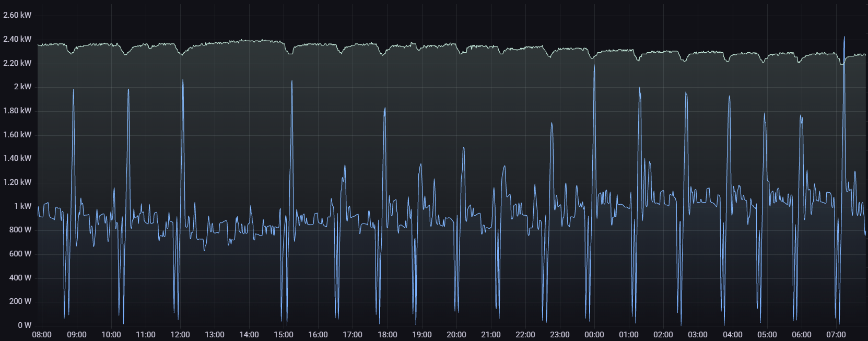868x341 pixels.
Task: Click the 1.80 kW y-axis label
Action: [x=17, y=111]
